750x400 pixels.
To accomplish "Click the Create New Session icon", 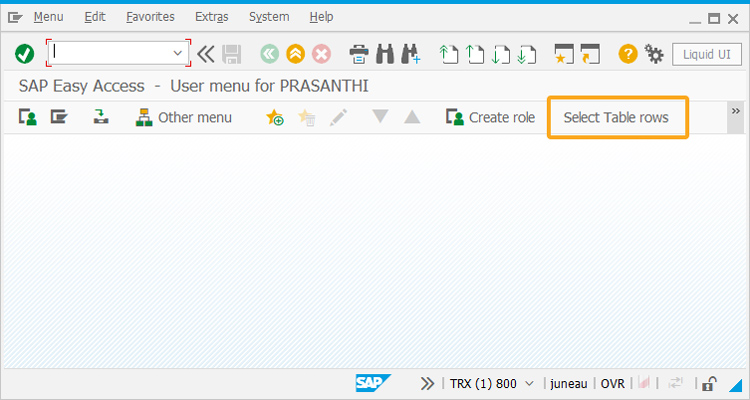I will point(564,54).
